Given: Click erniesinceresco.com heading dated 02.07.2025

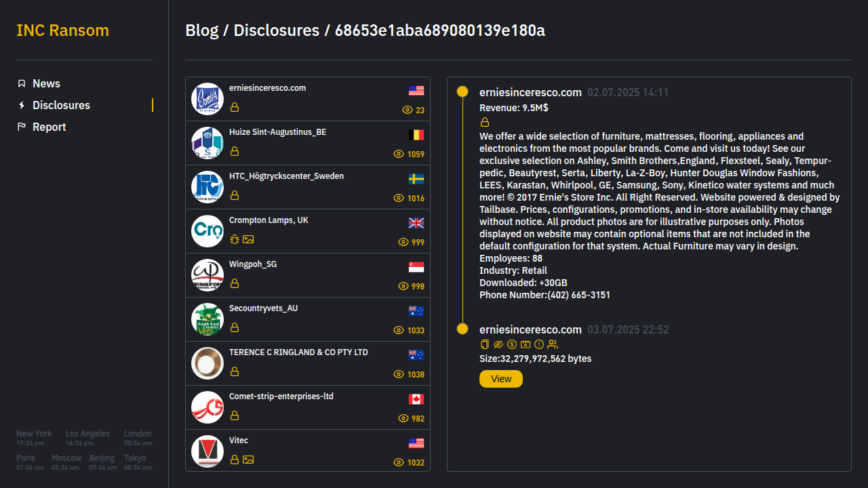Looking at the screenshot, I should [x=530, y=92].
